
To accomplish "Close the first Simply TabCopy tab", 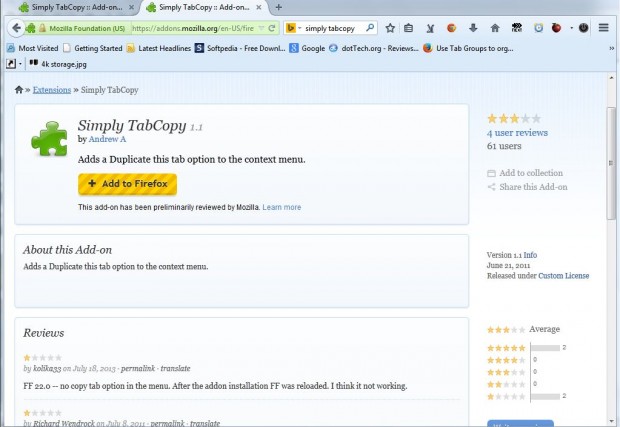I will [131, 7].
